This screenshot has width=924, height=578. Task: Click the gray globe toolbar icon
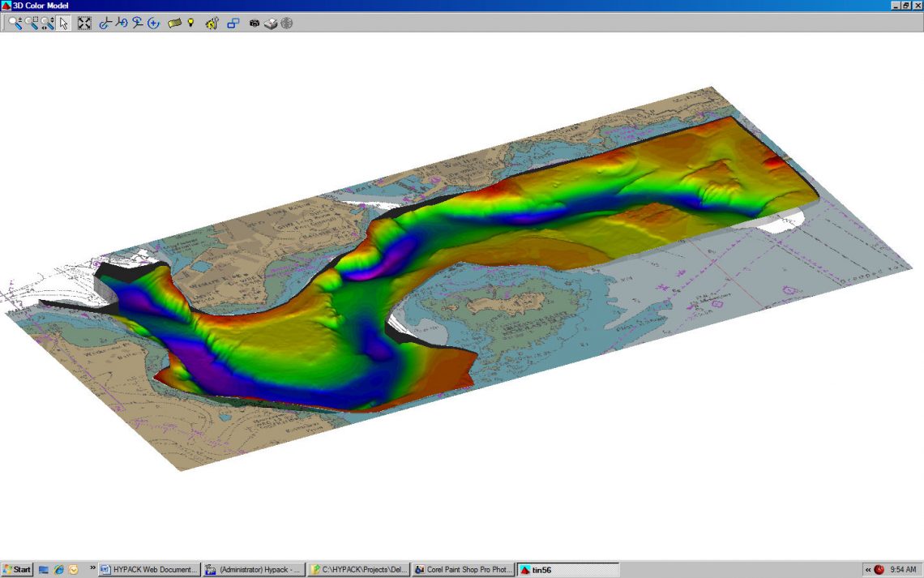tap(286, 24)
